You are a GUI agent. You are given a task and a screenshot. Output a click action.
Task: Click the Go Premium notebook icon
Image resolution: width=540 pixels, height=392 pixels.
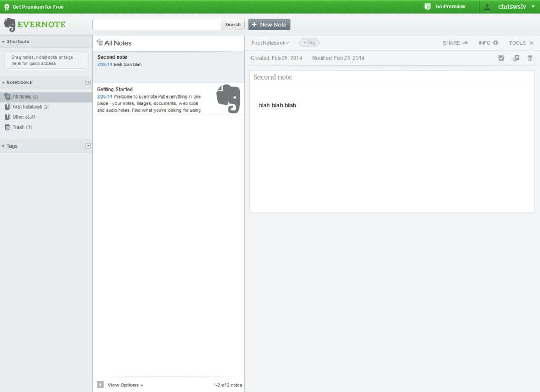(x=427, y=6)
